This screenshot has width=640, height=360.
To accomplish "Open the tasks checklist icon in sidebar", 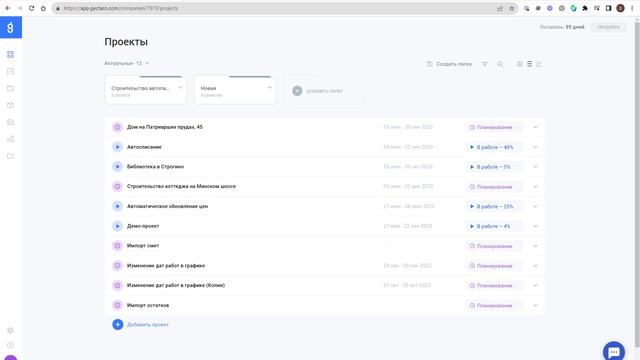I will tap(11, 71).
